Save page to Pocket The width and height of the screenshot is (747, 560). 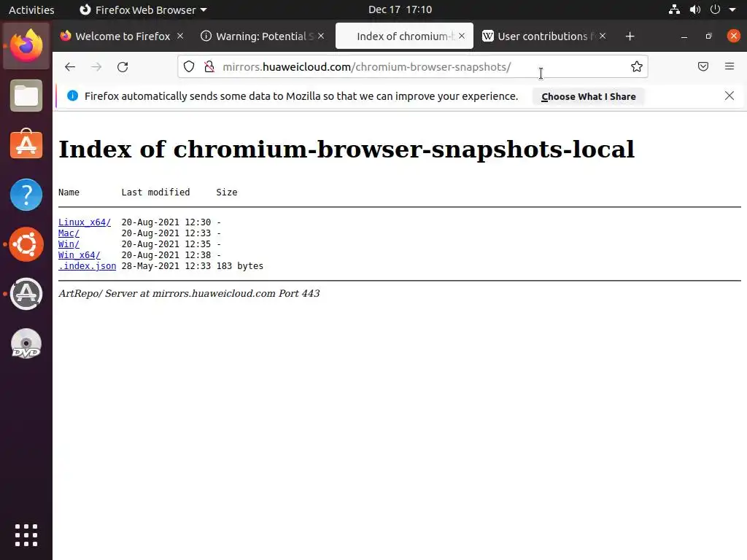click(703, 66)
